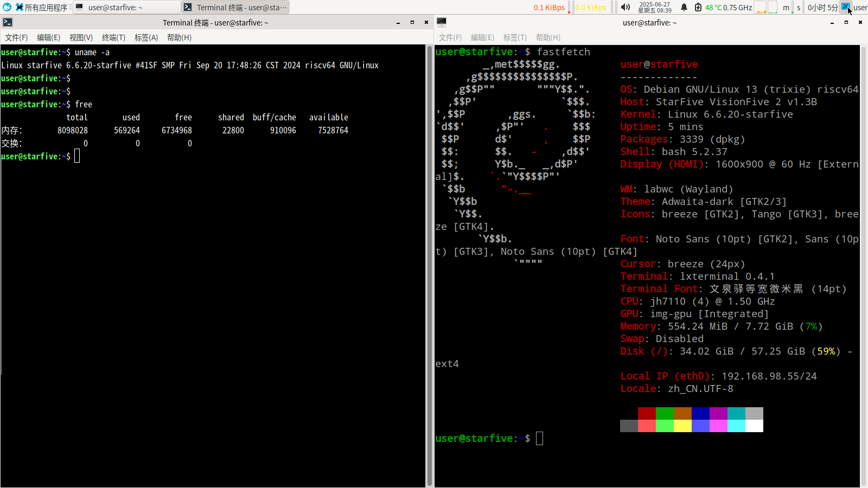The width and height of the screenshot is (868, 488).
Task: Minimize the Terminal 终端 window
Action: [398, 23]
